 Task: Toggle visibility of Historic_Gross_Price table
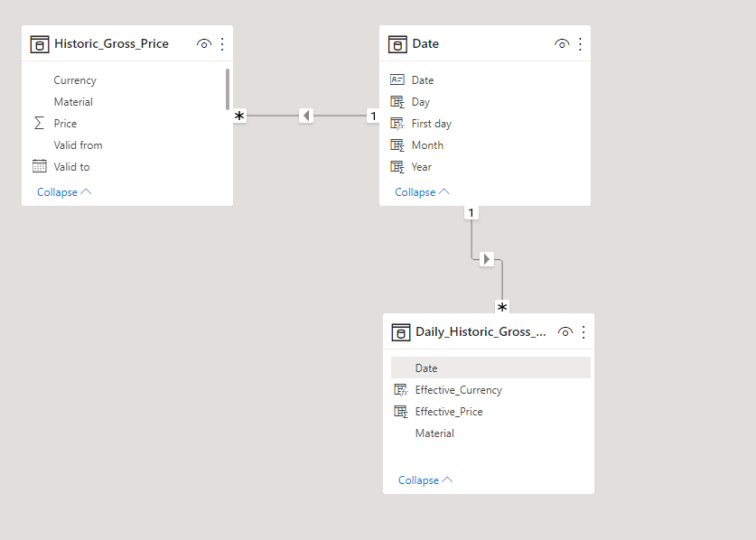click(x=204, y=44)
